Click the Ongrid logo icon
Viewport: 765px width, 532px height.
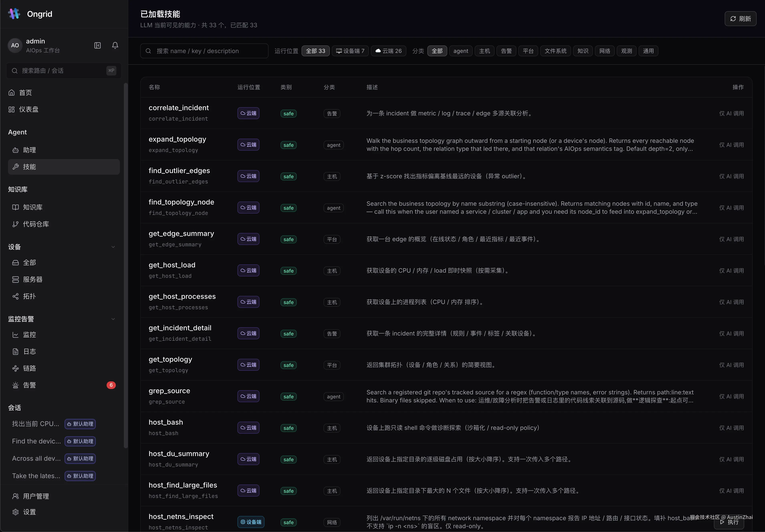coord(14,14)
